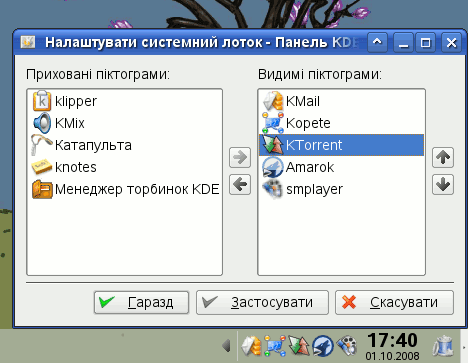
Task: Open the trash icon on the panel
Action: pyautogui.click(x=443, y=346)
